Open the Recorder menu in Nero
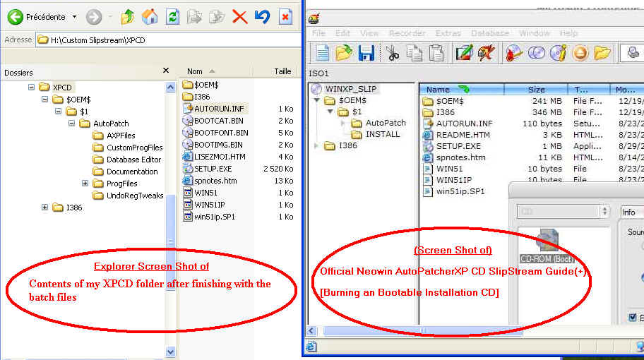The width and height of the screenshot is (644, 360). tap(407, 33)
